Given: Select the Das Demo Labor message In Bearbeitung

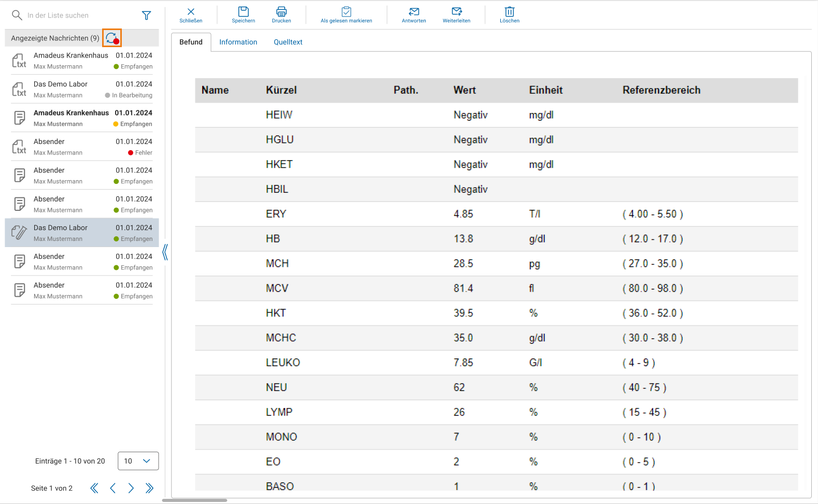Looking at the screenshot, I should point(82,89).
